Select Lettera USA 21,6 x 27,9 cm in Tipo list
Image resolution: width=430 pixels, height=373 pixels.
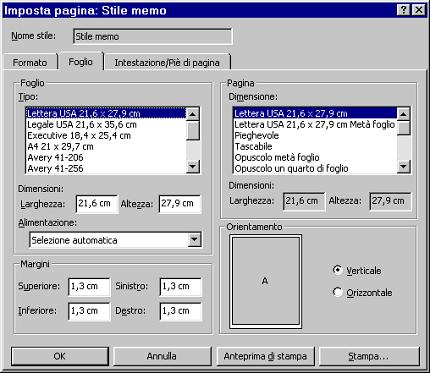click(106, 113)
